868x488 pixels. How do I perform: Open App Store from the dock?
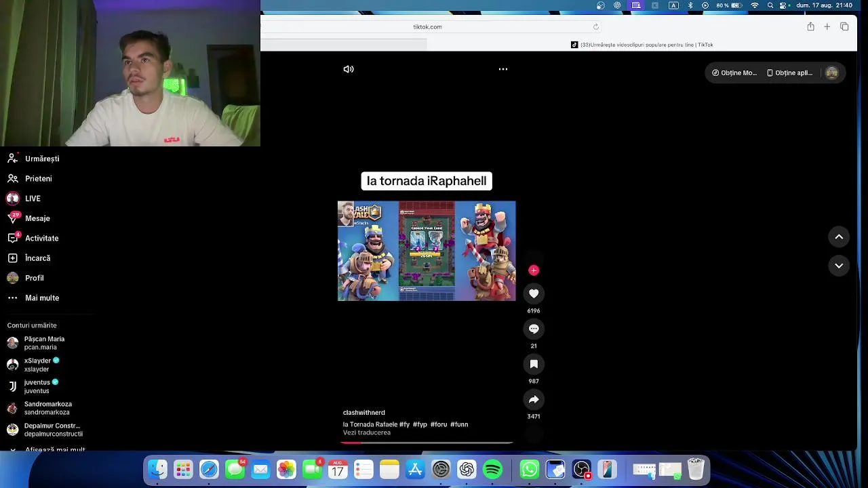tap(415, 469)
